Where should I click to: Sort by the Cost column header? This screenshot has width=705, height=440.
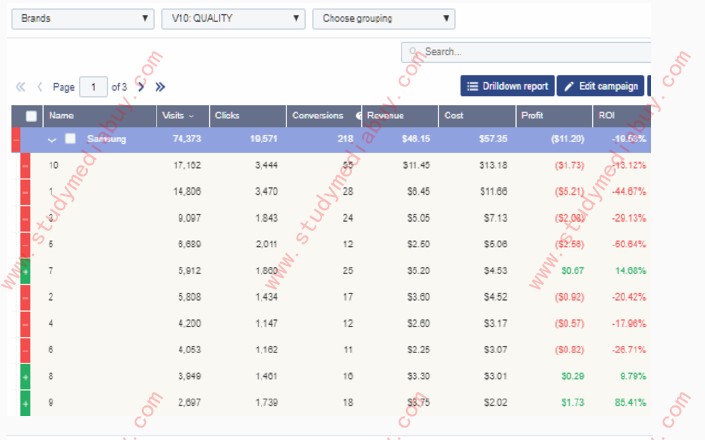[477, 116]
